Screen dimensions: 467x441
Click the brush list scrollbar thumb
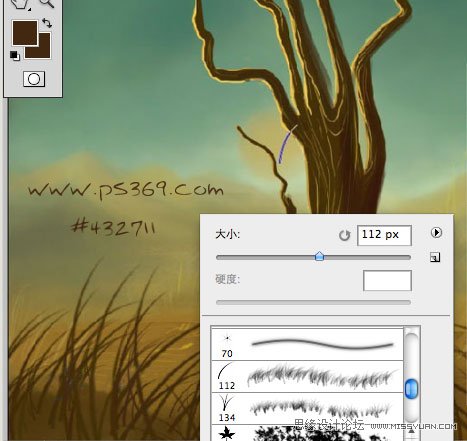[411, 389]
